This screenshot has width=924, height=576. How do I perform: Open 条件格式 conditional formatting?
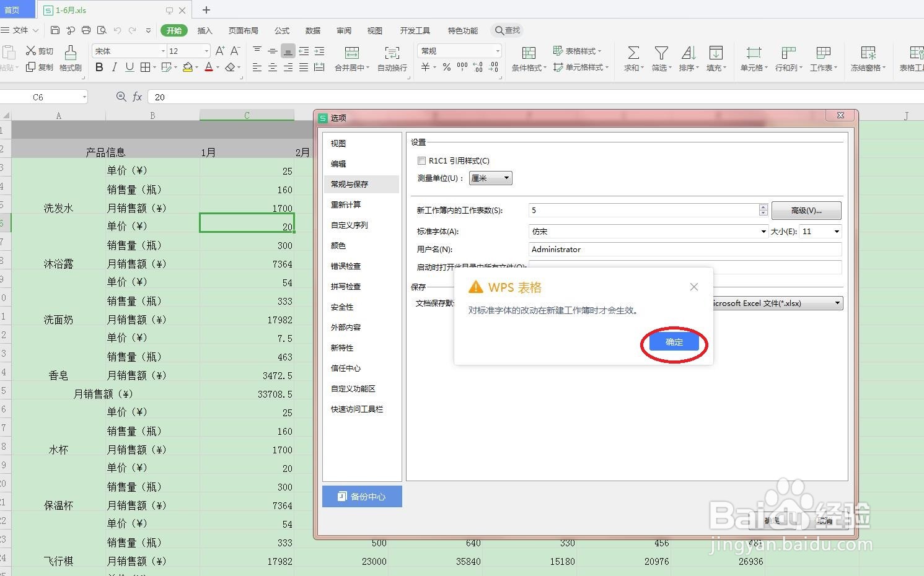[x=527, y=59]
